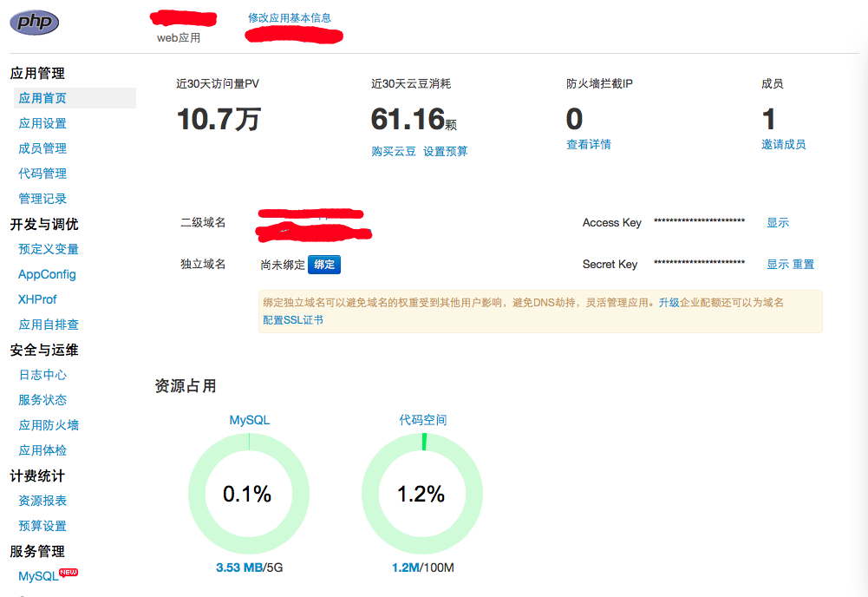
Task: Open 修改应用基本信息 link
Action: point(289,17)
